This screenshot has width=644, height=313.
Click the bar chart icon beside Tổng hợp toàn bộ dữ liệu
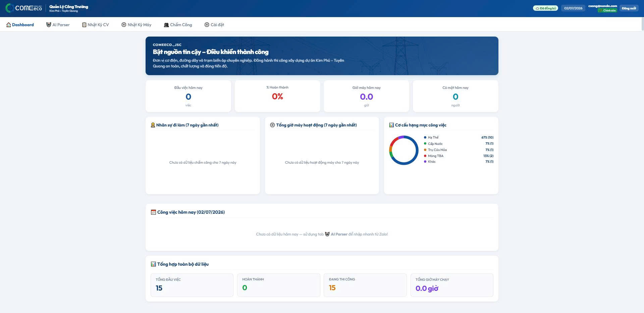(153, 264)
